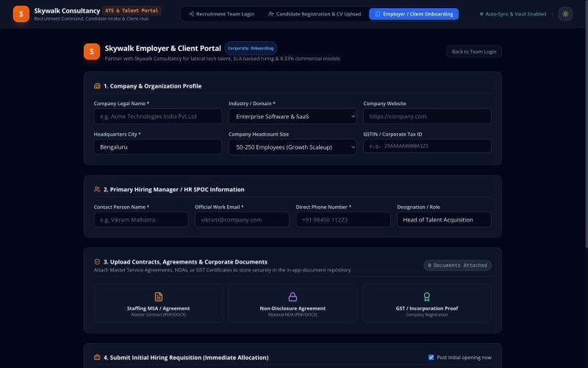This screenshot has height=368, width=588.
Task: Open the Industry / Domain dropdown
Action: click(x=293, y=116)
